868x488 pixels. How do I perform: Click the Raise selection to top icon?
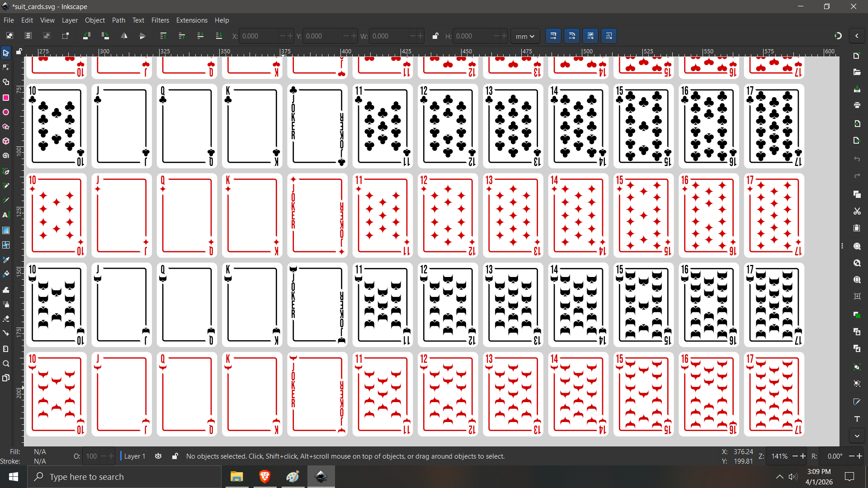point(163,36)
